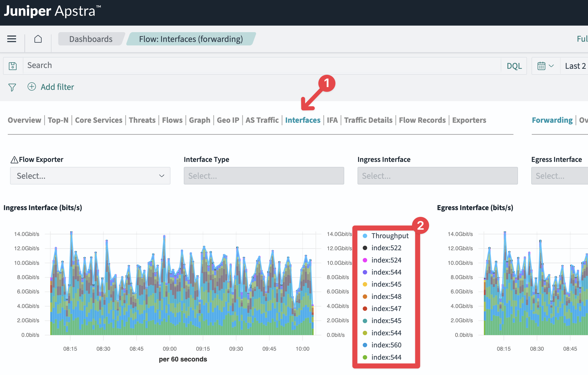Open the calendar date quick menu
This screenshot has width=588, height=375.
[x=546, y=66]
